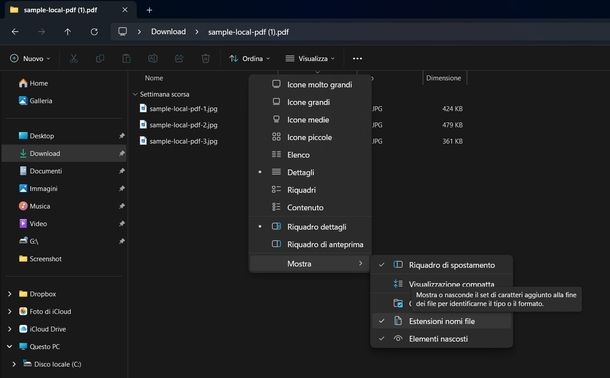Open the Nuovo dropdown
The image size is (610, 378).
[x=30, y=59]
